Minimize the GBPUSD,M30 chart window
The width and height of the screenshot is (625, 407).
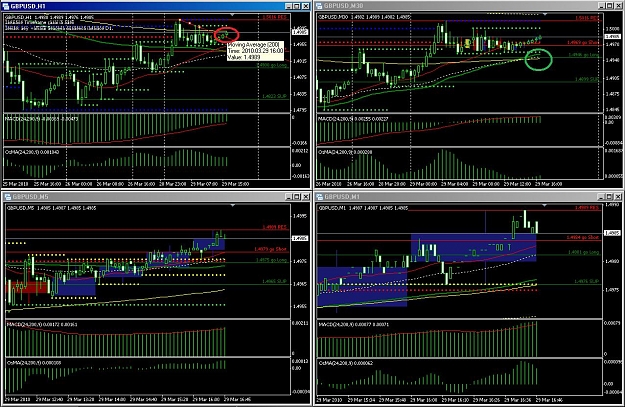602,6
